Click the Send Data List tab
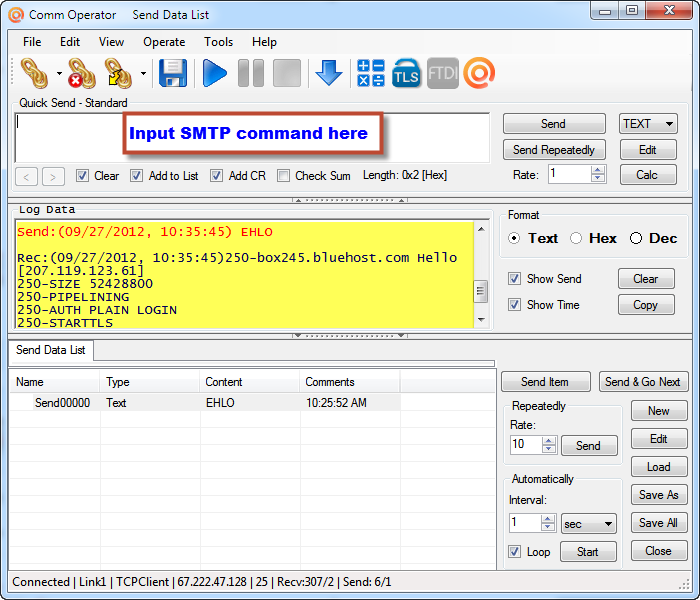 [x=51, y=350]
